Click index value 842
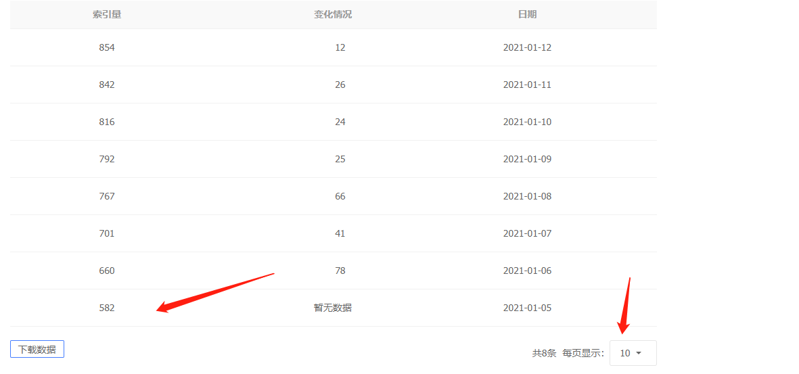 tap(107, 85)
